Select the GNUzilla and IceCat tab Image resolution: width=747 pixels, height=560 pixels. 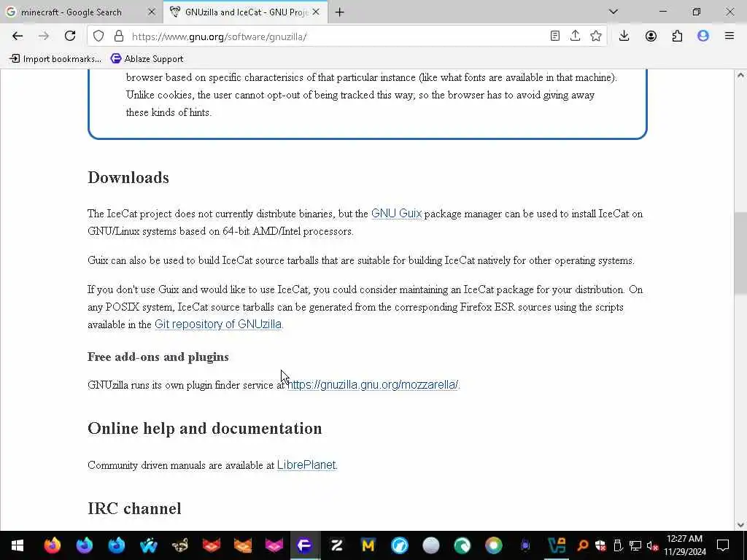[245, 12]
